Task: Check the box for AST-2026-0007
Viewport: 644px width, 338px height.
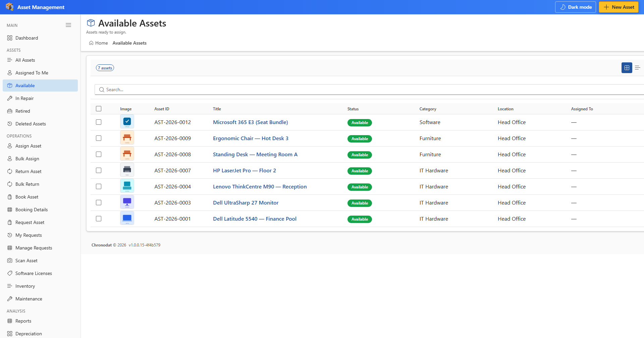Action: (x=99, y=170)
